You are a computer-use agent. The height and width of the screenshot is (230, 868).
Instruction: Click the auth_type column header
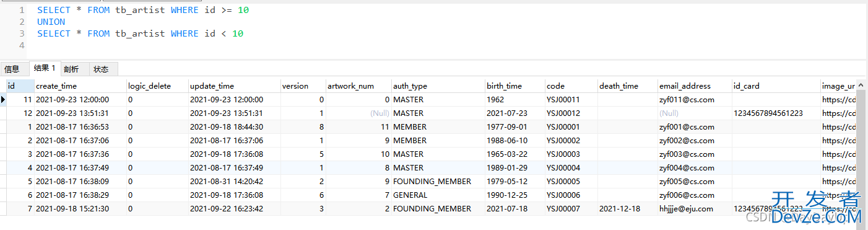[438, 86]
